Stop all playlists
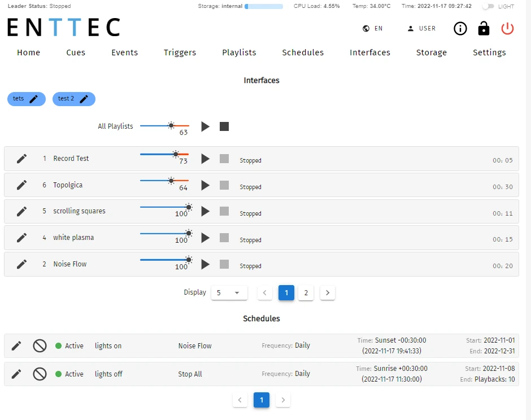531x420 pixels. tap(224, 126)
